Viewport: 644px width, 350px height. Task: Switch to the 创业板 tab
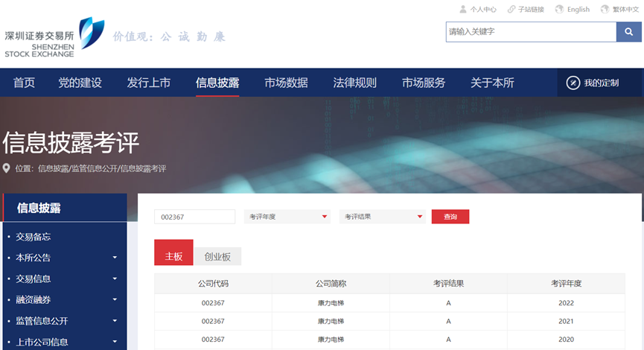(217, 256)
